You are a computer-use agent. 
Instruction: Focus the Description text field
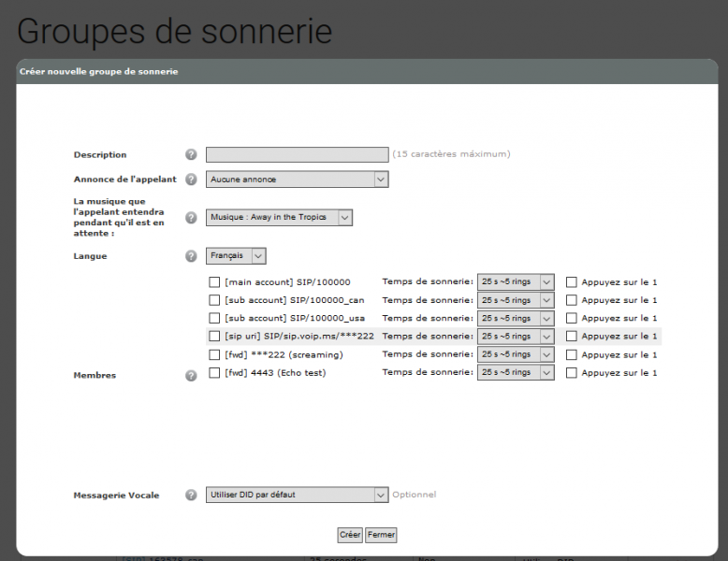pyautogui.click(x=298, y=154)
